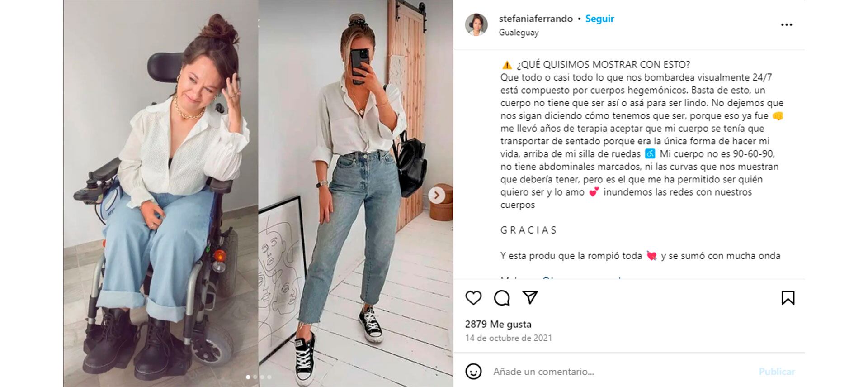868x387 pixels.
Task: Open the Gualeguay location link
Action: pyautogui.click(x=519, y=33)
